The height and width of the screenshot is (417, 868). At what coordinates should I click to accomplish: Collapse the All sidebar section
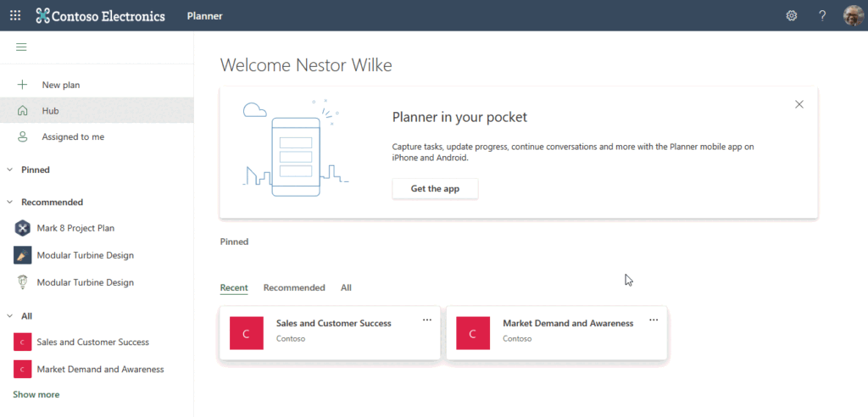click(x=9, y=316)
